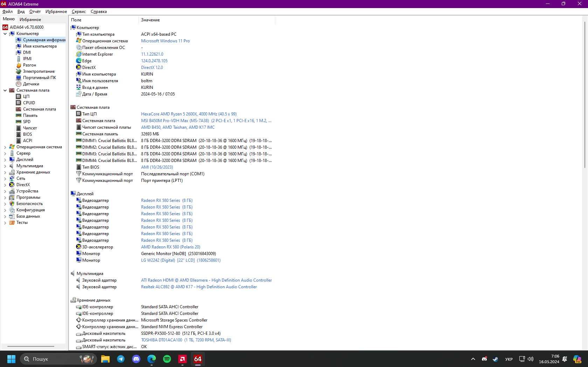Expand the Сеть tree node
Viewport: 588px width, 367px height.
(x=5, y=179)
